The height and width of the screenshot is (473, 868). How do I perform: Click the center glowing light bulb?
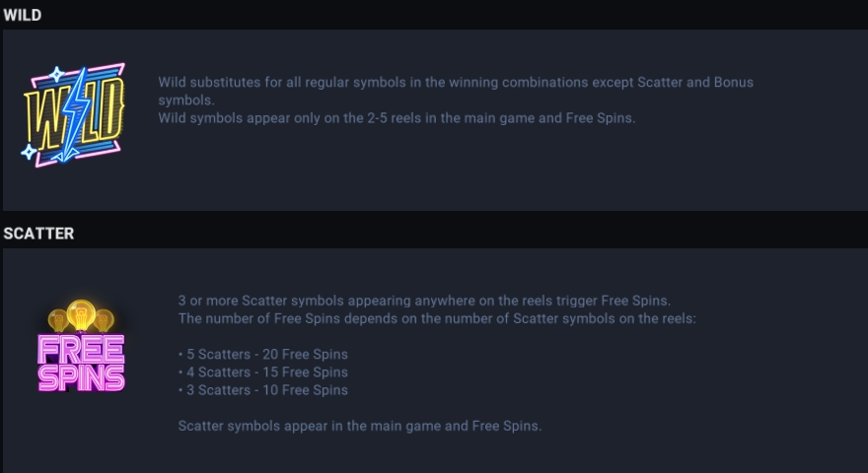pyautogui.click(x=81, y=315)
